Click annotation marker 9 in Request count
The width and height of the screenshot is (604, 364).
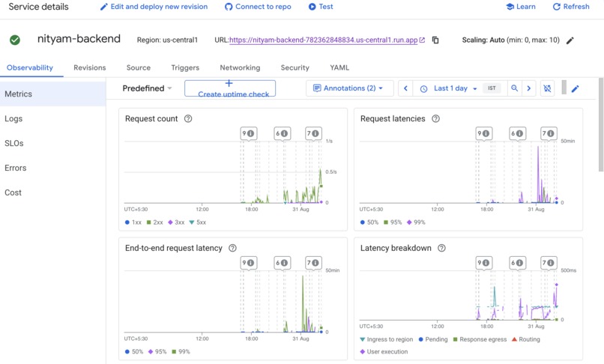click(249, 133)
